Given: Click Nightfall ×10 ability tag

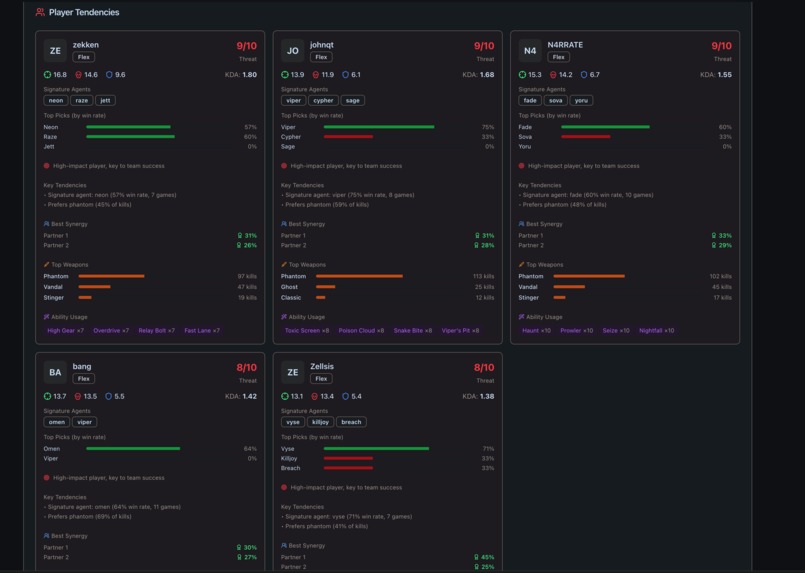Looking at the screenshot, I should 657,331.
